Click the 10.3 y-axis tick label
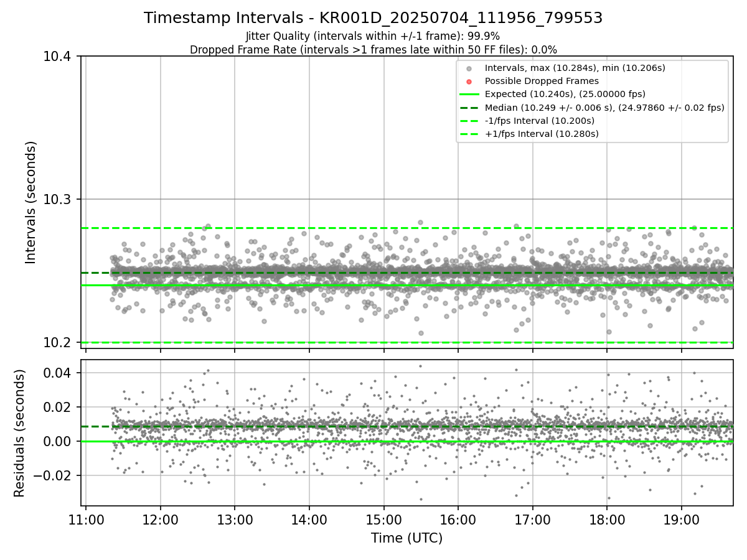The width and height of the screenshot is (747, 560). click(x=57, y=200)
